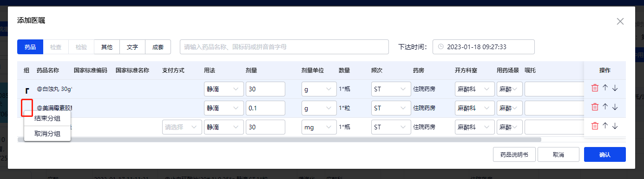Open 用药场景 dropdown in 30 mg row
Viewport: 644px width, 179px height.
(x=510, y=127)
